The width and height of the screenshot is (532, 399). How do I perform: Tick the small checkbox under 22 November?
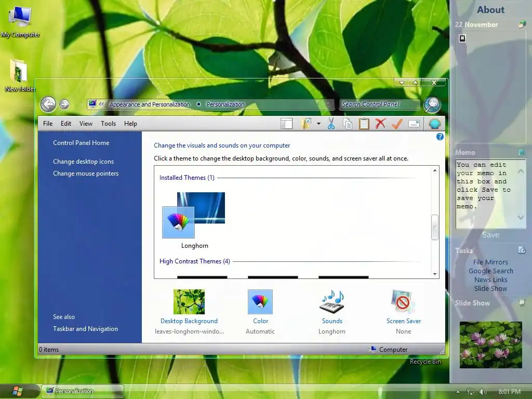[x=462, y=38]
